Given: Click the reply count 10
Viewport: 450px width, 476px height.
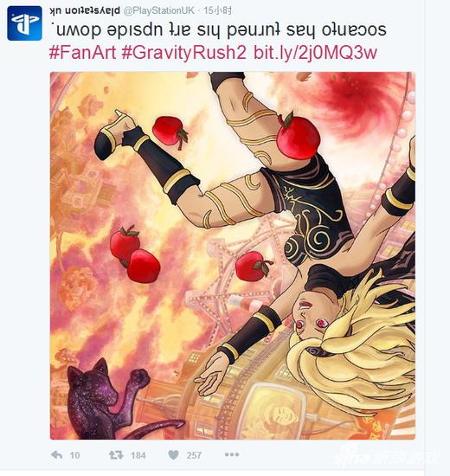Looking at the screenshot, I should click(x=74, y=455).
